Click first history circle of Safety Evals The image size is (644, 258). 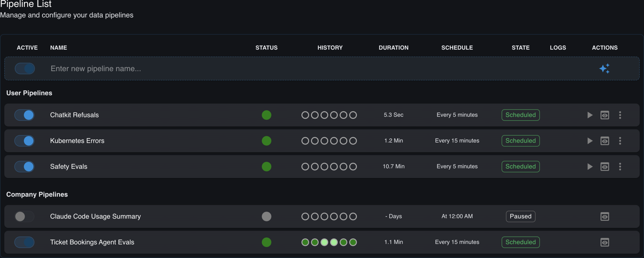click(305, 167)
